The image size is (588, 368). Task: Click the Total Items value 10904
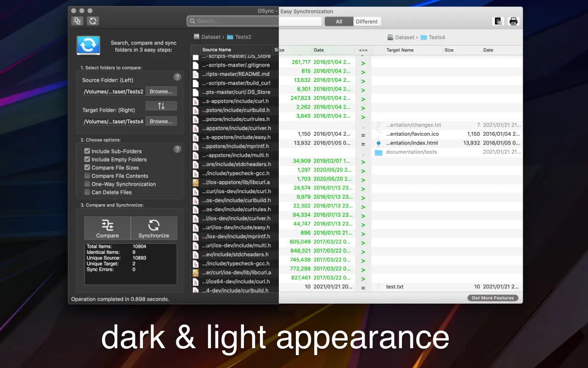click(139, 247)
